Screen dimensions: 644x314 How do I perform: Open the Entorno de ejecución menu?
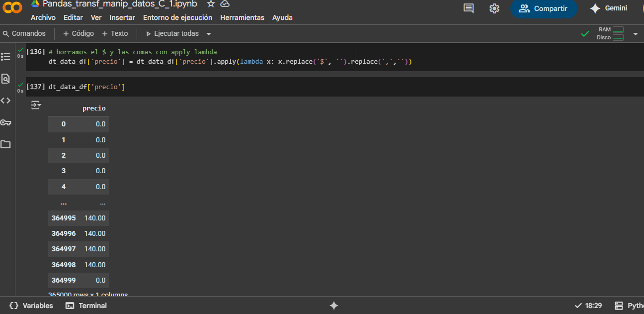tap(177, 17)
